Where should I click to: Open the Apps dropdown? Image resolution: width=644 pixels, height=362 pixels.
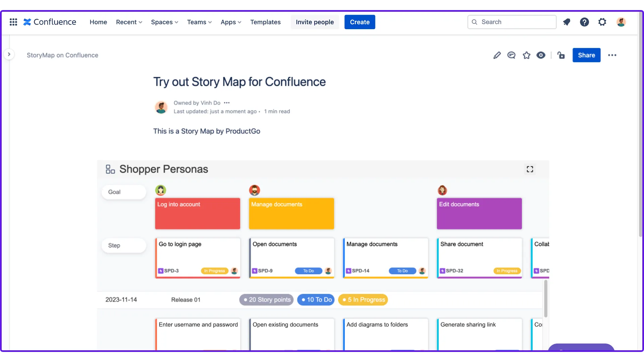231,22
